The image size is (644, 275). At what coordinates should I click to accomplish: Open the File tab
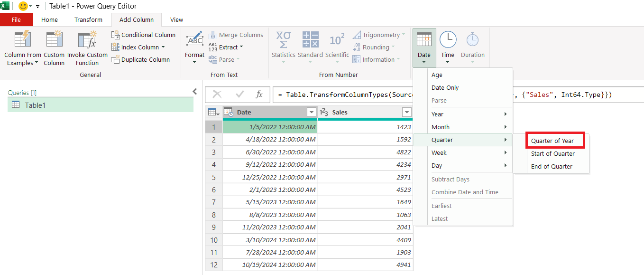point(17,19)
